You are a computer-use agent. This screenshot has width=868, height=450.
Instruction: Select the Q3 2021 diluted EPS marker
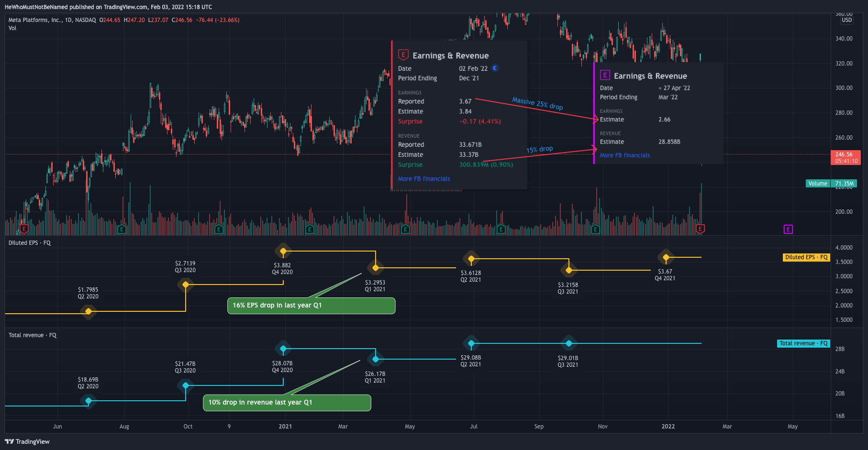(568, 270)
